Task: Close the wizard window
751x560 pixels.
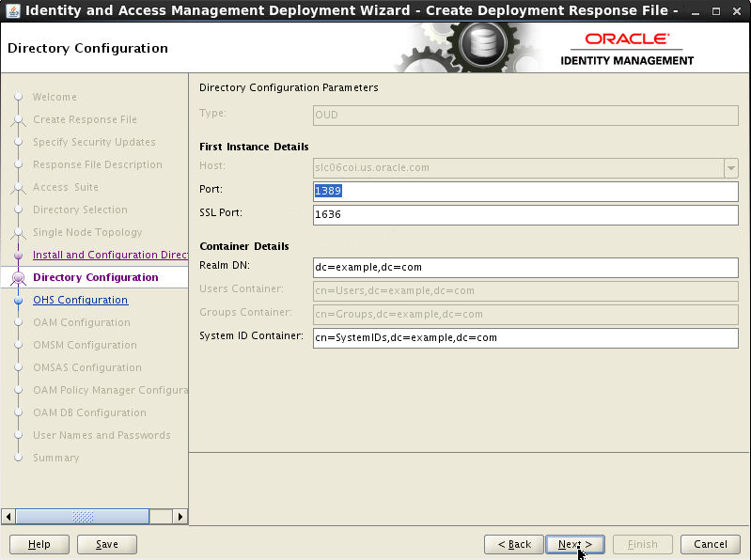Action: click(x=737, y=11)
